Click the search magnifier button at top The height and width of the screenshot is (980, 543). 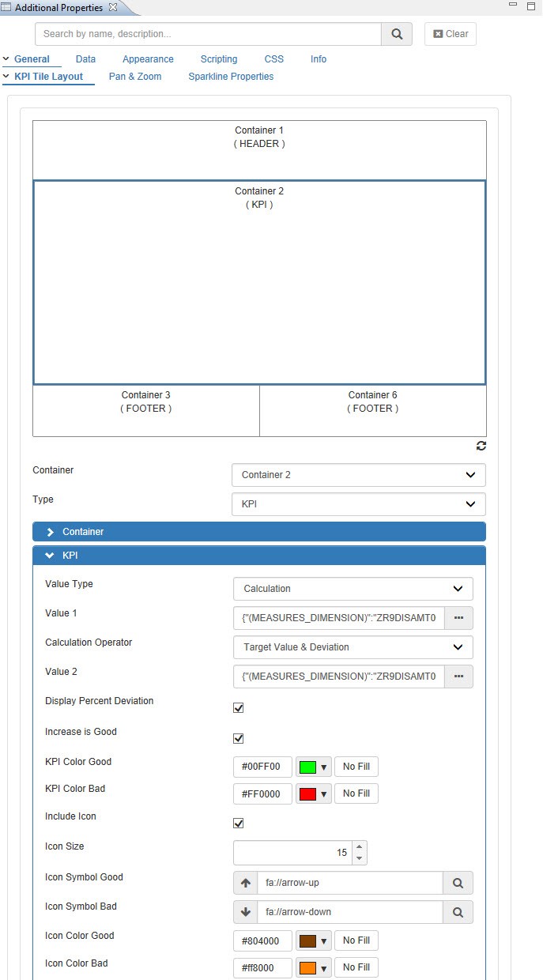(397, 34)
